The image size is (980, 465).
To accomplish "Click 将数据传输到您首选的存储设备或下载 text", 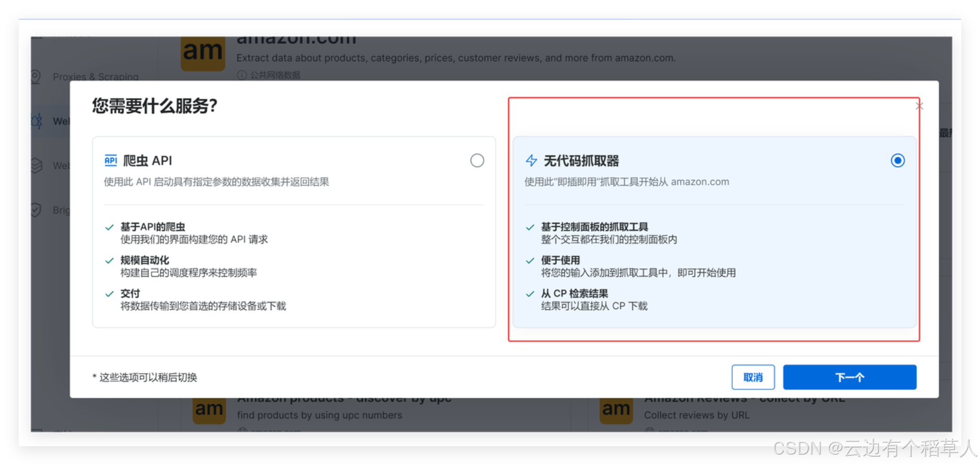I will click(x=204, y=307).
